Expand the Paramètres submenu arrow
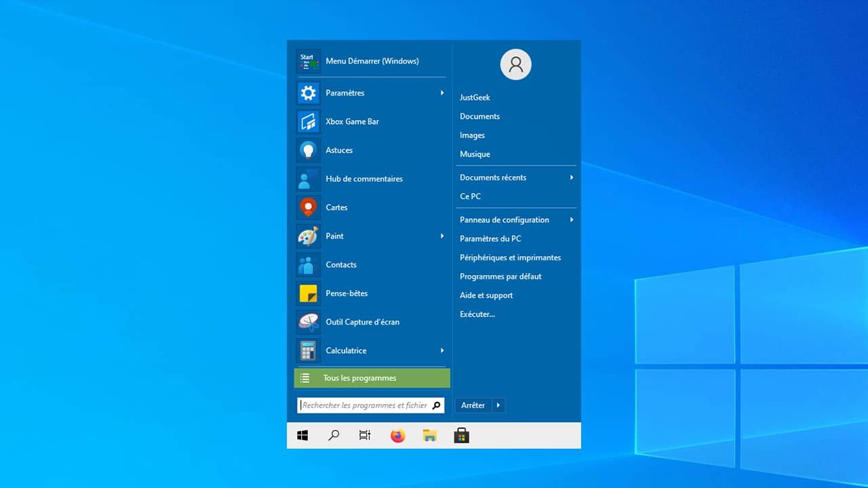 tap(442, 93)
